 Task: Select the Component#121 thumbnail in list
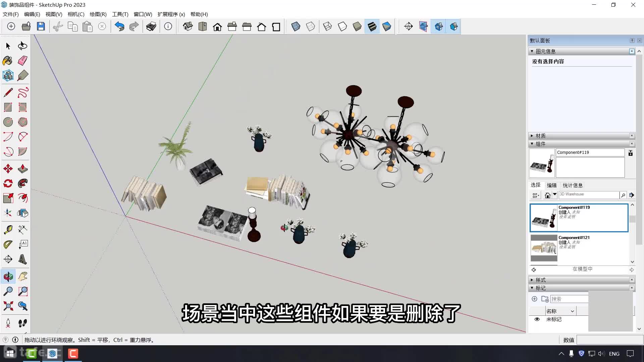point(544,248)
